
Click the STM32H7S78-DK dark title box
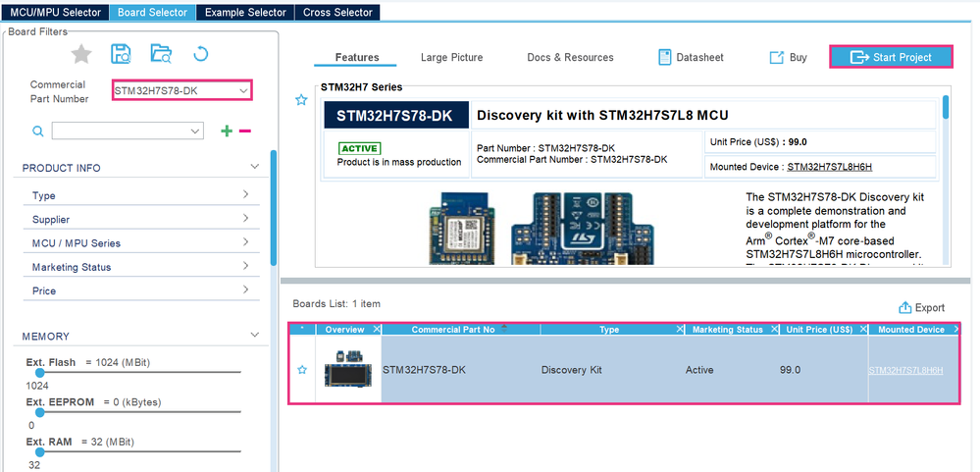point(396,116)
